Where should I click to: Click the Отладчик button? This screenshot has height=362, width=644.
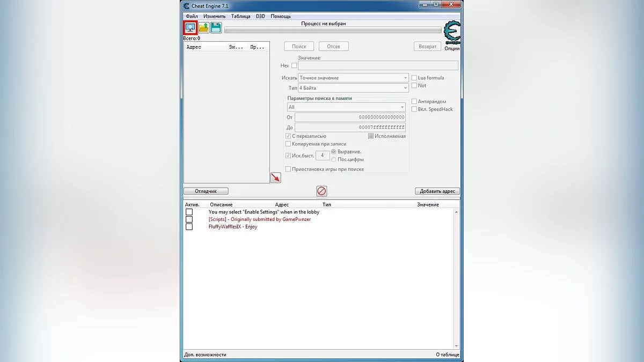[x=206, y=191]
